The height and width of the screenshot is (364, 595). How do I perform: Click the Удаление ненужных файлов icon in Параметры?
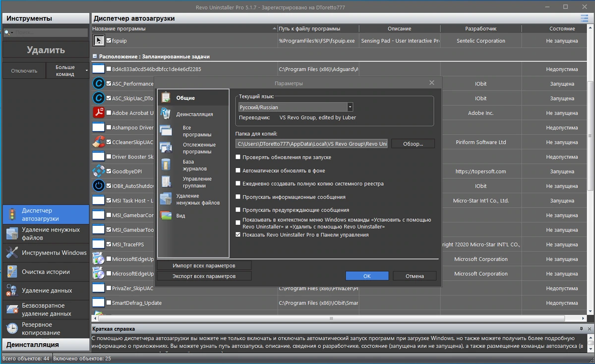point(166,199)
